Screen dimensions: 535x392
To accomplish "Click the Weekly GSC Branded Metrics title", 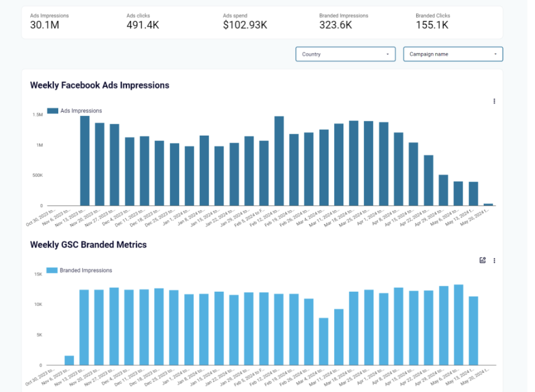I will (88, 245).
